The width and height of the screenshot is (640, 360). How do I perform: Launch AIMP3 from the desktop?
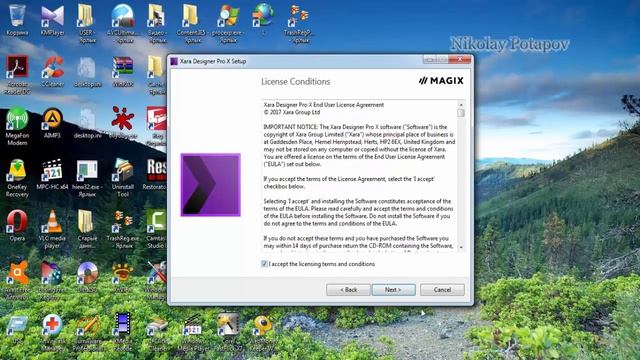52,123
